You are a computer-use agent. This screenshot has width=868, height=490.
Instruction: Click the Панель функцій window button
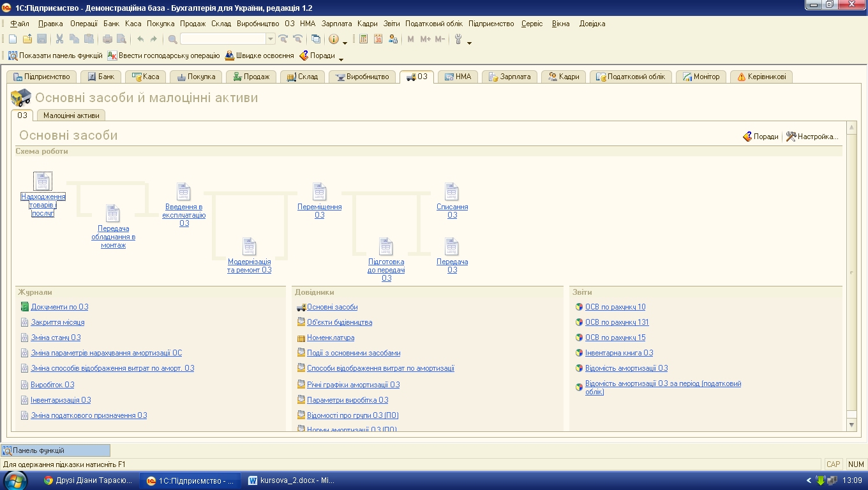[56, 450]
